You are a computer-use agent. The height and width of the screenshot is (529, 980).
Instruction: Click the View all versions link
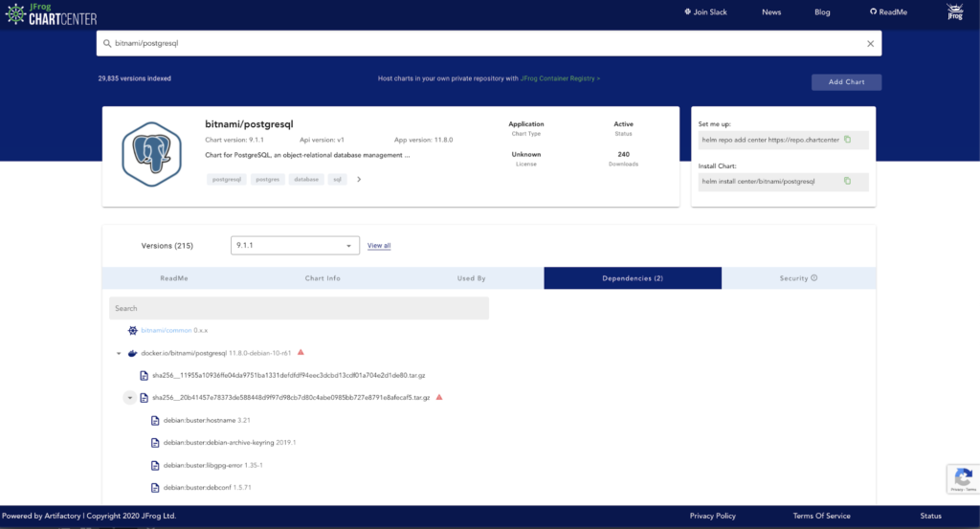[379, 246]
